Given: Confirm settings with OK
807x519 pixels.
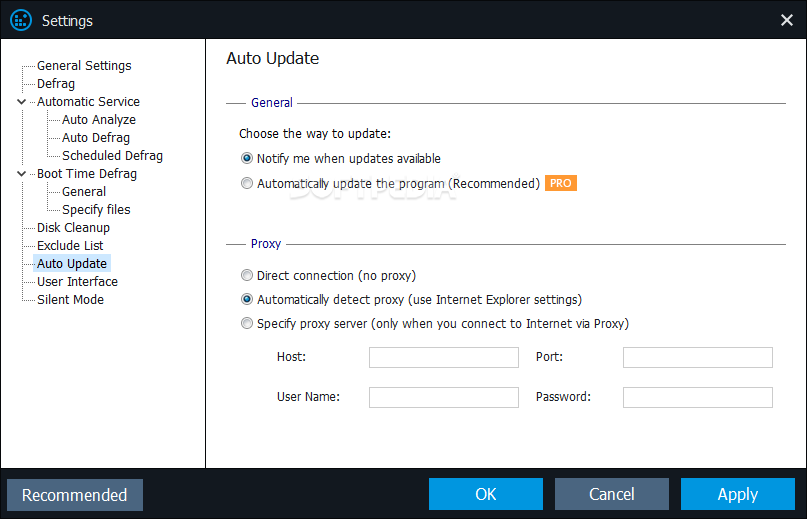Looking at the screenshot, I should pos(485,494).
